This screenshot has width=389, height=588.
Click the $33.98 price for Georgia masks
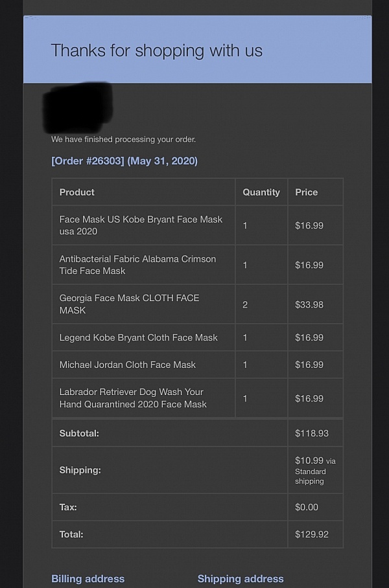coord(309,304)
